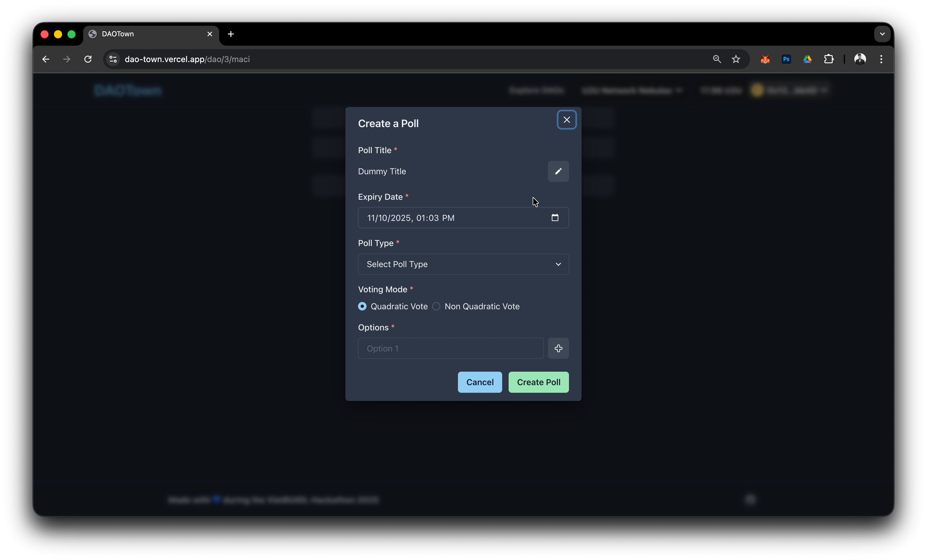The height and width of the screenshot is (560, 927).
Task: Open a new browser tab
Action: coord(231,34)
